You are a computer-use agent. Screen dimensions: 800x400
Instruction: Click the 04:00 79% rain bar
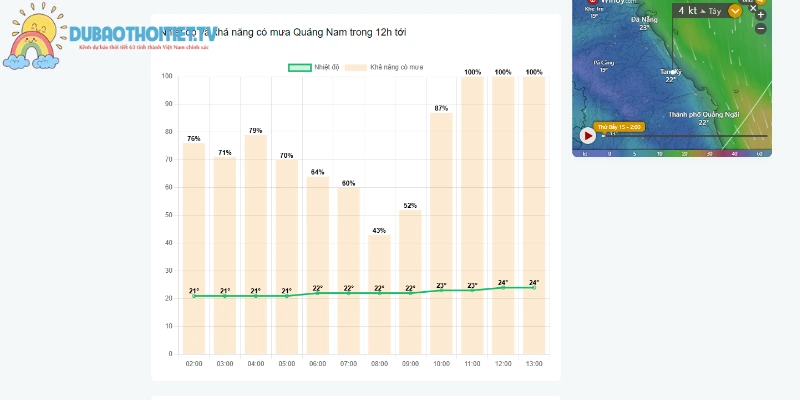pos(256,244)
